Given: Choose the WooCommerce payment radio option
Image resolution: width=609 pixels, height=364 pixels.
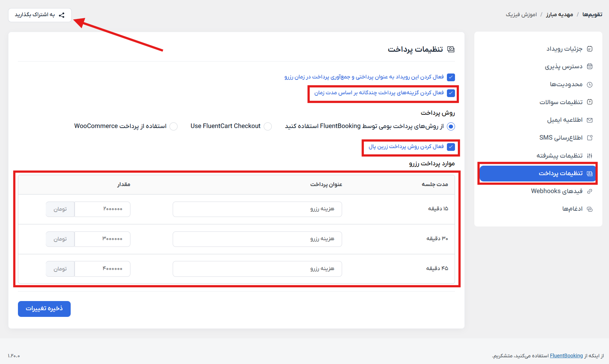Looking at the screenshot, I should 174,127.
